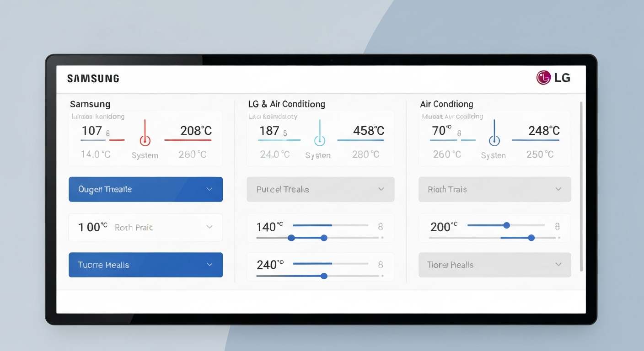Click the right handle of 140°C lower slider
This screenshot has width=644, height=351.
coord(324,238)
